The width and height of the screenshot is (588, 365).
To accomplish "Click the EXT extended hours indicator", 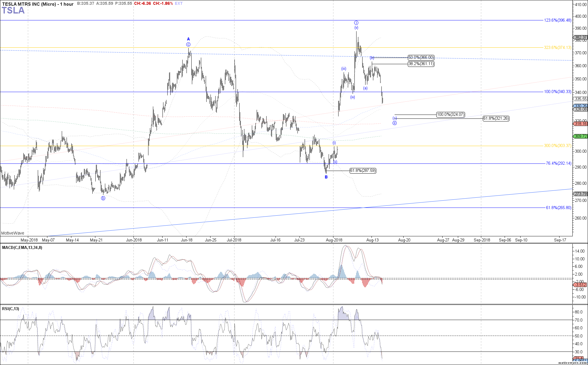I will point(179,4).
